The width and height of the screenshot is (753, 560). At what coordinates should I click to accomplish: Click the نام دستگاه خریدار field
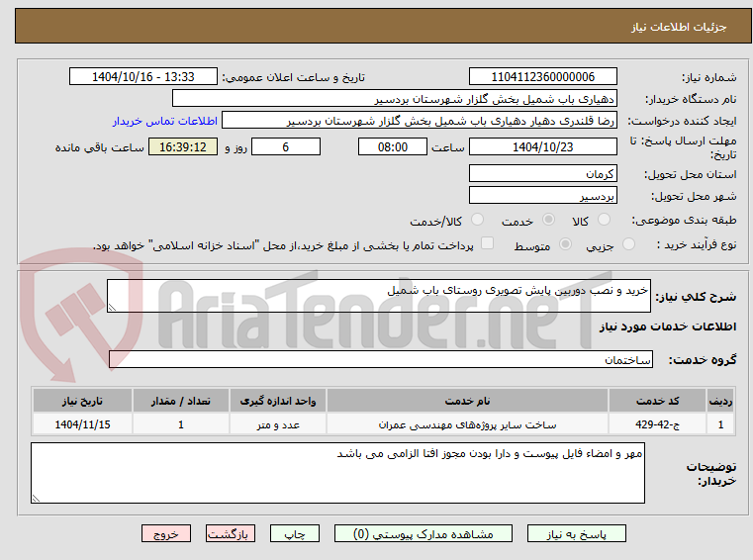coord(394,99)
